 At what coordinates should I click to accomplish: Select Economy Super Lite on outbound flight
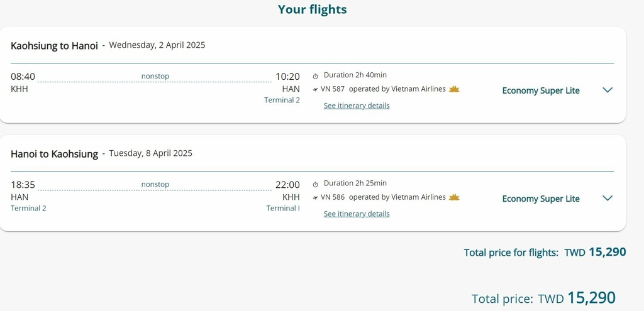pyautogui.click(x=540, y=90)
